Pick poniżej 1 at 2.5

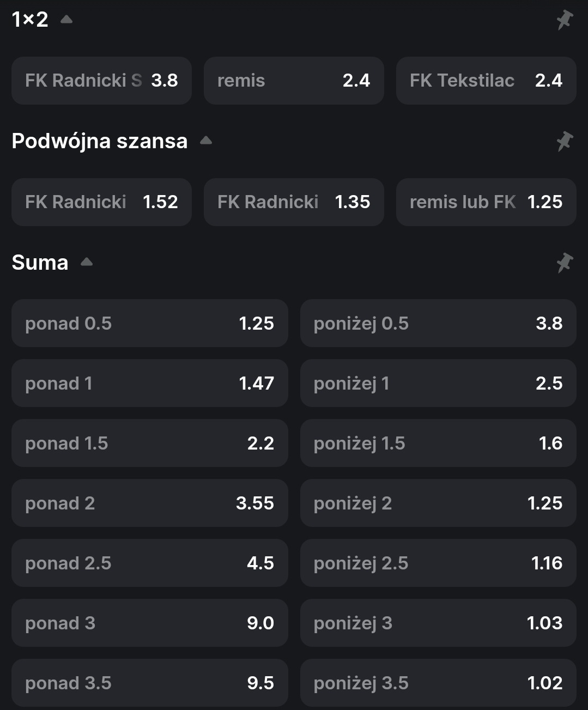pos(438,383)
